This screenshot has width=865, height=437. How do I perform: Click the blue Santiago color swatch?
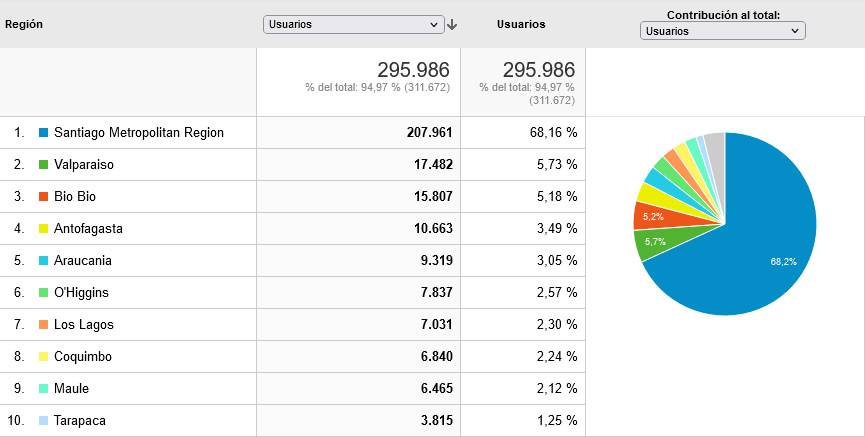pos(44,132)
